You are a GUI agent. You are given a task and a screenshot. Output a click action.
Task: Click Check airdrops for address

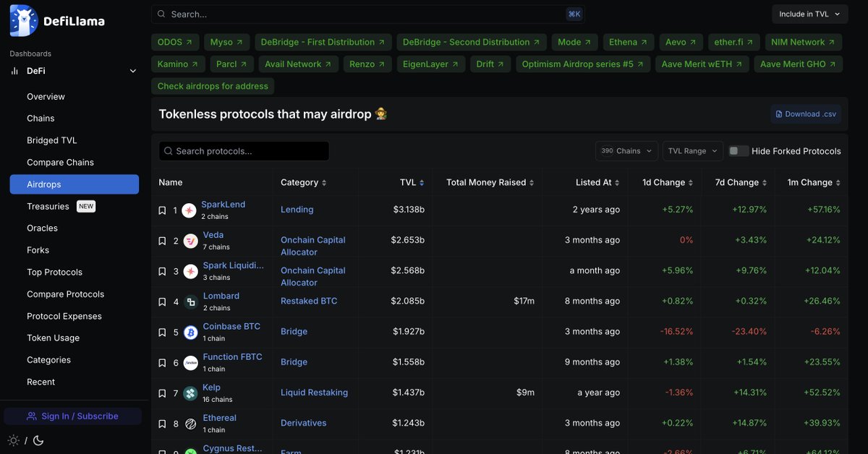(x=213, y=86)
